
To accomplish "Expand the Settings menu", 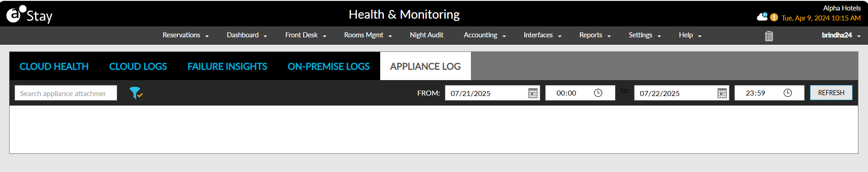I will pos(645,35).
